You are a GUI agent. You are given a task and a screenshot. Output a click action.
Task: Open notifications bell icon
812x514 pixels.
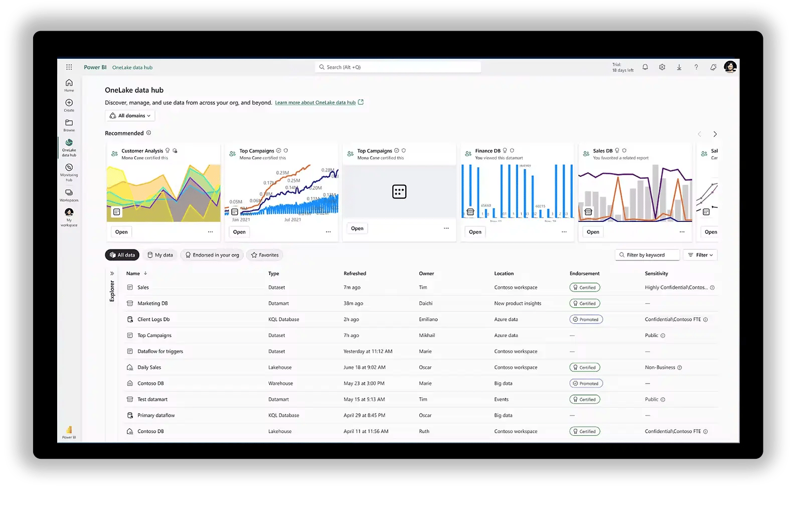tap(645, 67)
